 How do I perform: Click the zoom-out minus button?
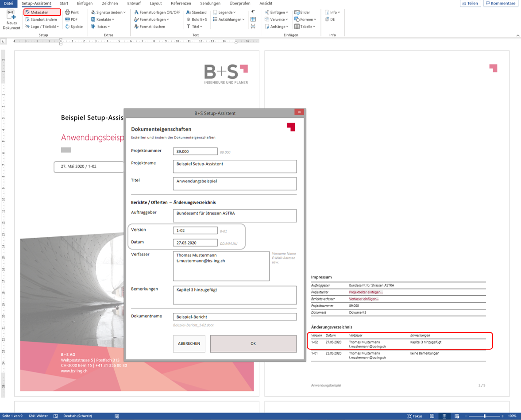[x=466, y=416]
